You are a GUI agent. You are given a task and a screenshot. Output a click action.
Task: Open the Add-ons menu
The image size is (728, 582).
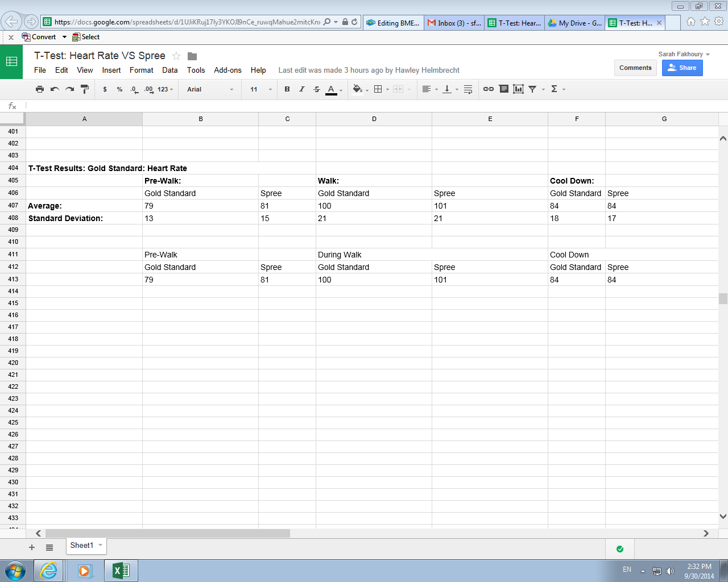(227, 70)
